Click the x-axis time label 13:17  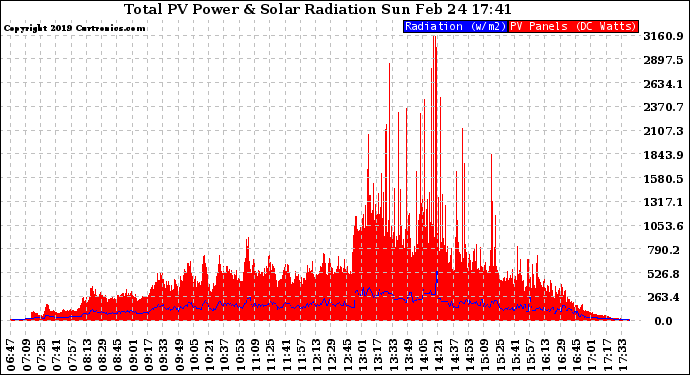coord(377,355)
